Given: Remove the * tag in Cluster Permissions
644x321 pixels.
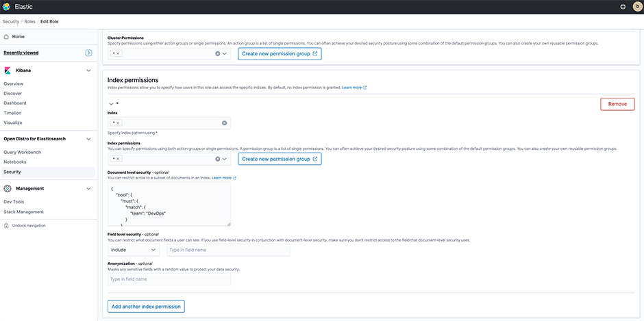Looking at the screenshot, I should [x=117, y=54].
